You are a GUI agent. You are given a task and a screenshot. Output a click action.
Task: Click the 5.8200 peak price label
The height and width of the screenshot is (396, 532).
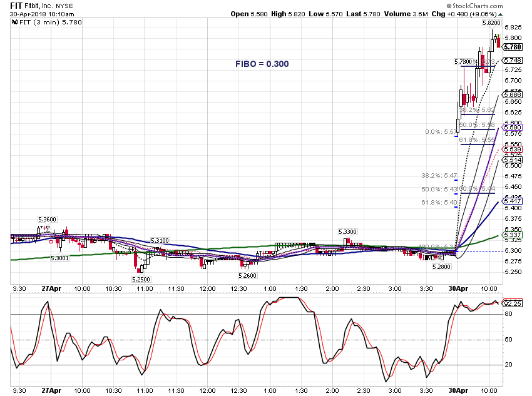coord(491,23)
